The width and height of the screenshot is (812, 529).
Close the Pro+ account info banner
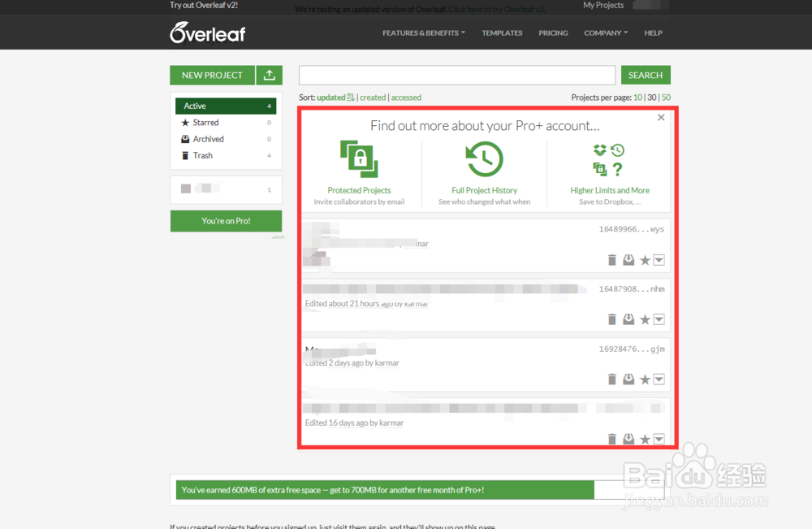(x=661, y=118)
